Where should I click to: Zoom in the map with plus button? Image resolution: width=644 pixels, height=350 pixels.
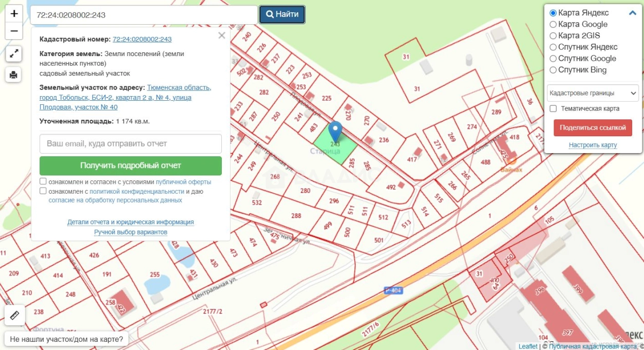[14, 14]
